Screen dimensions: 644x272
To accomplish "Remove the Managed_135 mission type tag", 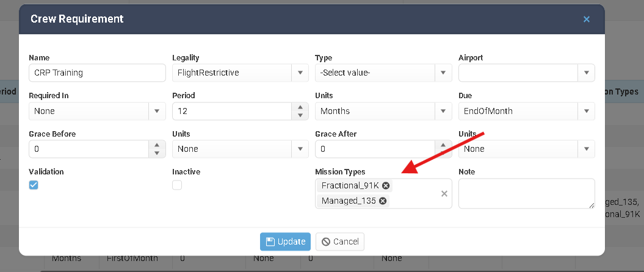I will click(x=383, y=201).
